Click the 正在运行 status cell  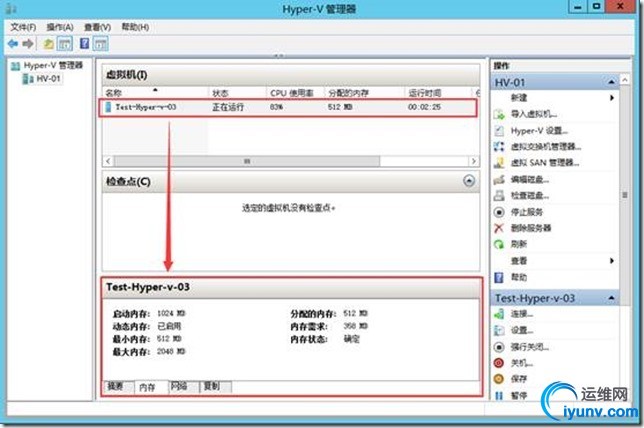[x=228, y=107]
